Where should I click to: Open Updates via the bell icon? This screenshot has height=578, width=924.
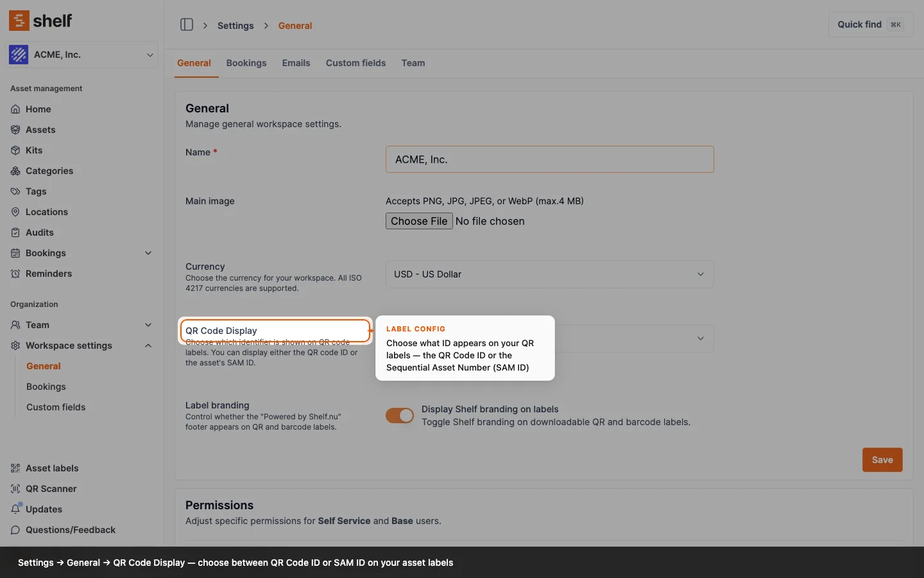(15, 509)
